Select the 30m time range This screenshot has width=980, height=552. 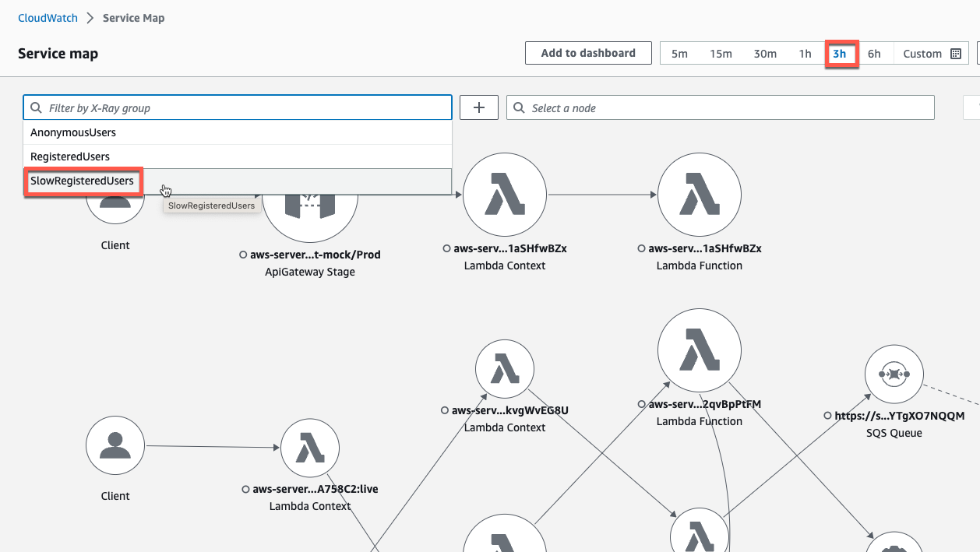coord(765,54)
